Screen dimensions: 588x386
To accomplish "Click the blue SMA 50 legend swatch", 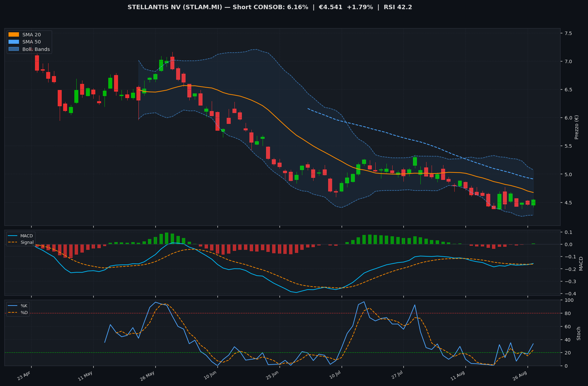I will (14, 42).
